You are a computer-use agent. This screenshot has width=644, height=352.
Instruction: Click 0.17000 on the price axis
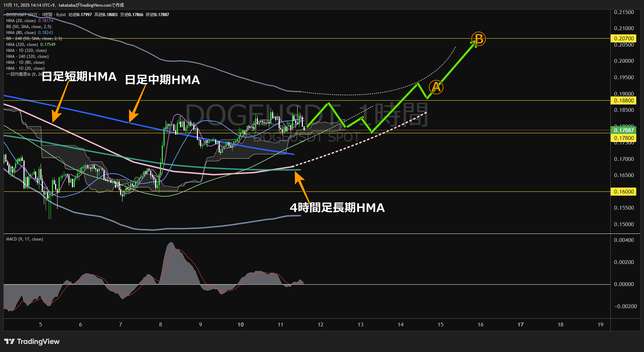coord(624,159)
